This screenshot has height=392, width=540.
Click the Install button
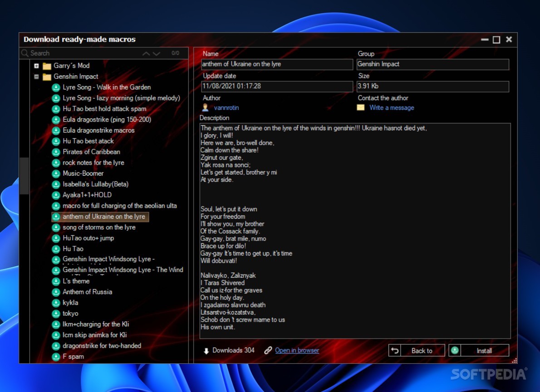click(479, 351)
